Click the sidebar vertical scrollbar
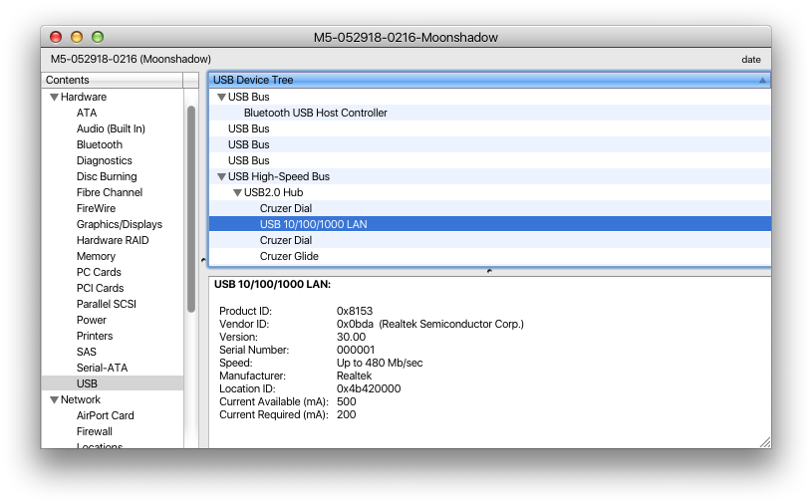This screenshot has width=812, height=504. coord(190,209)
